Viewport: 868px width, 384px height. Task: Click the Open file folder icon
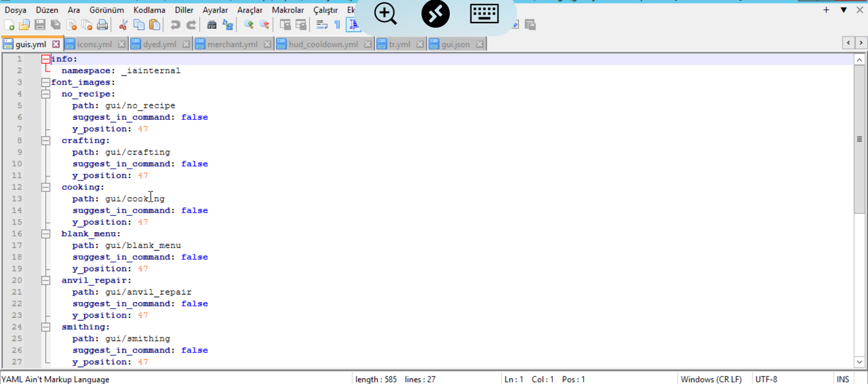pos(24,24)
